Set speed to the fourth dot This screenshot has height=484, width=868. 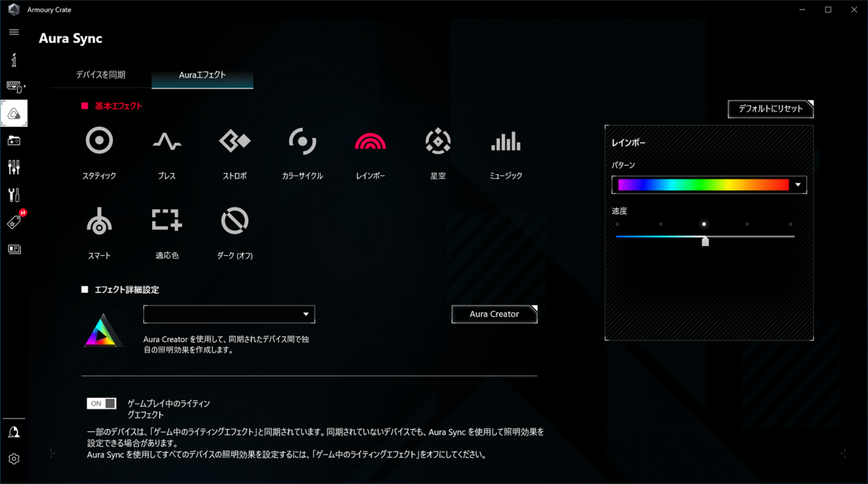click(747, 224)
